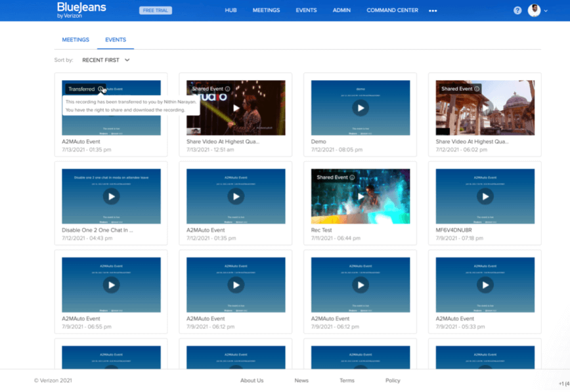Open the Rec Test recording title

321,230
